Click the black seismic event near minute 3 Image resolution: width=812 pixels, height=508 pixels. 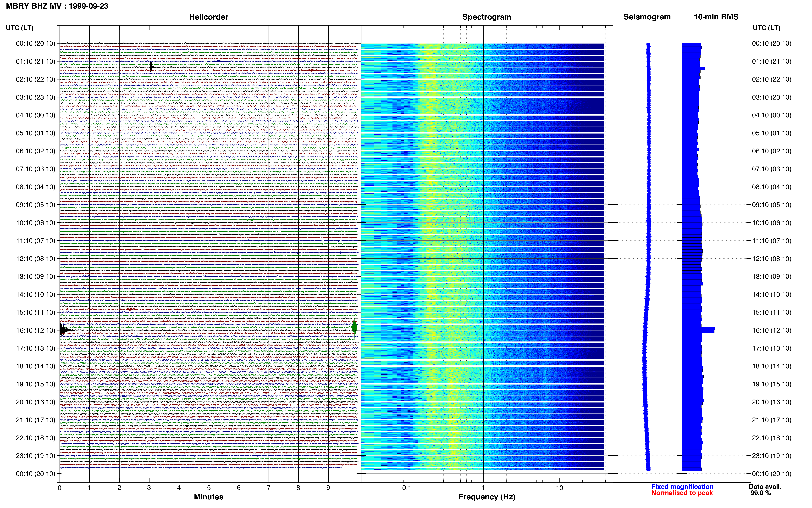(x=151, y=67)
